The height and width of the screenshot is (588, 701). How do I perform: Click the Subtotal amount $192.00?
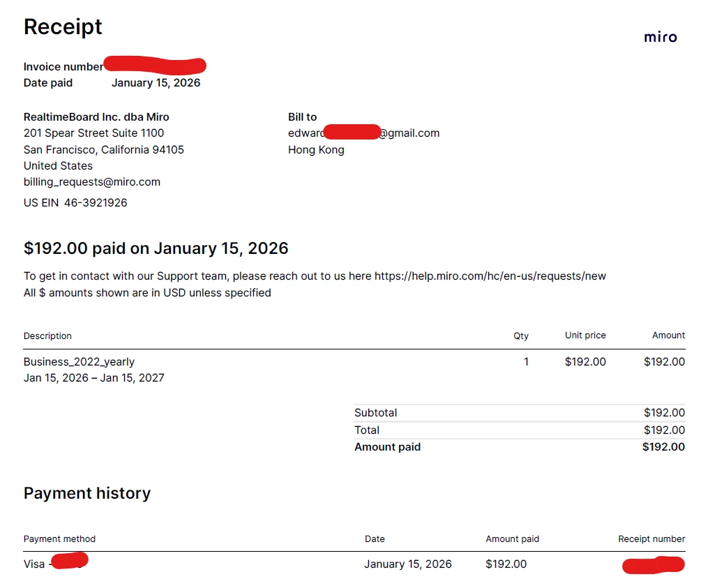664,412
